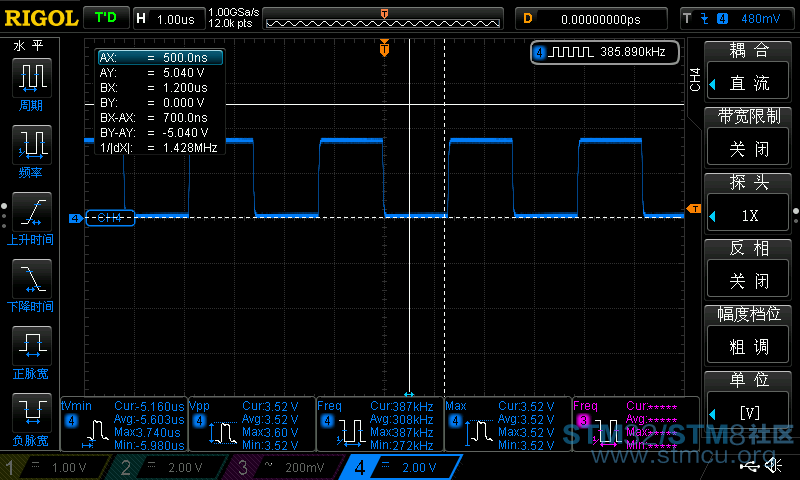
Task: Click the 1.00GSa/s sample rate readout
Action: pyautogui.click(x=234, y=12)
